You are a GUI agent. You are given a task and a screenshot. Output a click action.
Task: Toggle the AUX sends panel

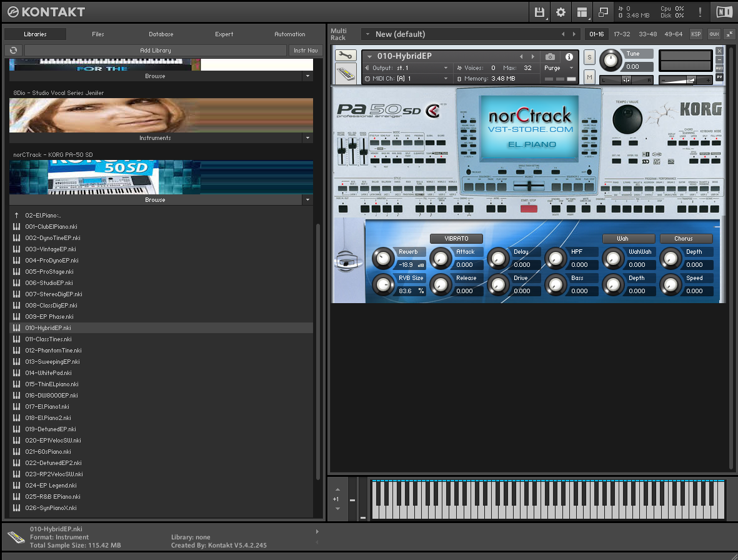(714, 34)
